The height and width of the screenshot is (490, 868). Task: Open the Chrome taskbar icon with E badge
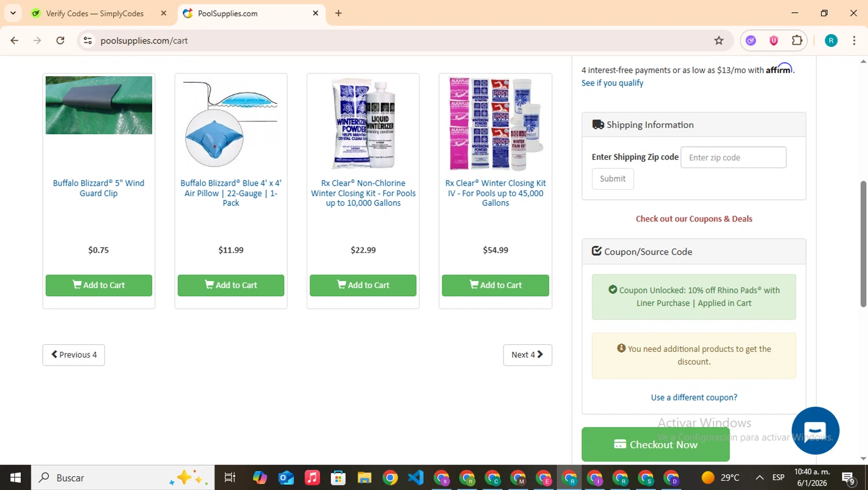pyautogui.click(x=544, y=478)
